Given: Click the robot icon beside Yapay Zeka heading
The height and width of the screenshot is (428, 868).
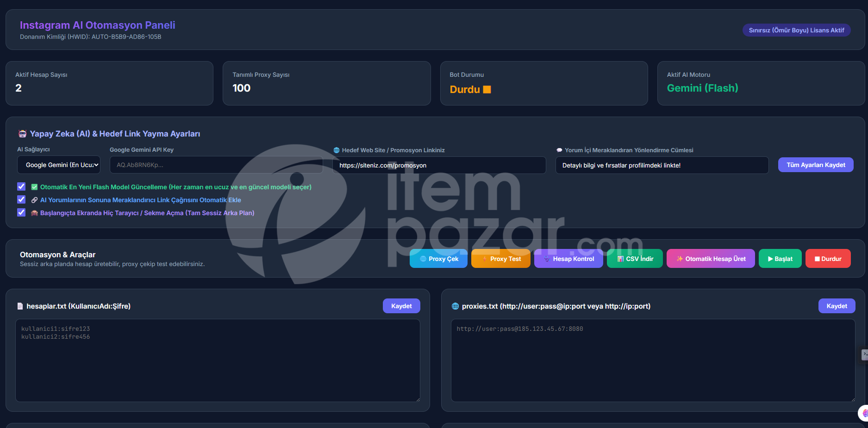Looking at the screenshot, I should 22,134.
